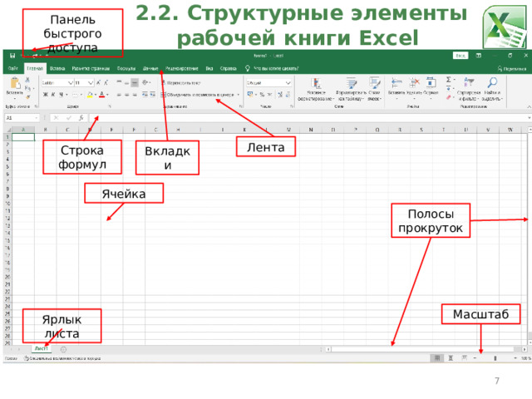Viewport: 532px width, 399px height.
Task: Center text horizontally in the cell
Action: click(x=126, y=95)
